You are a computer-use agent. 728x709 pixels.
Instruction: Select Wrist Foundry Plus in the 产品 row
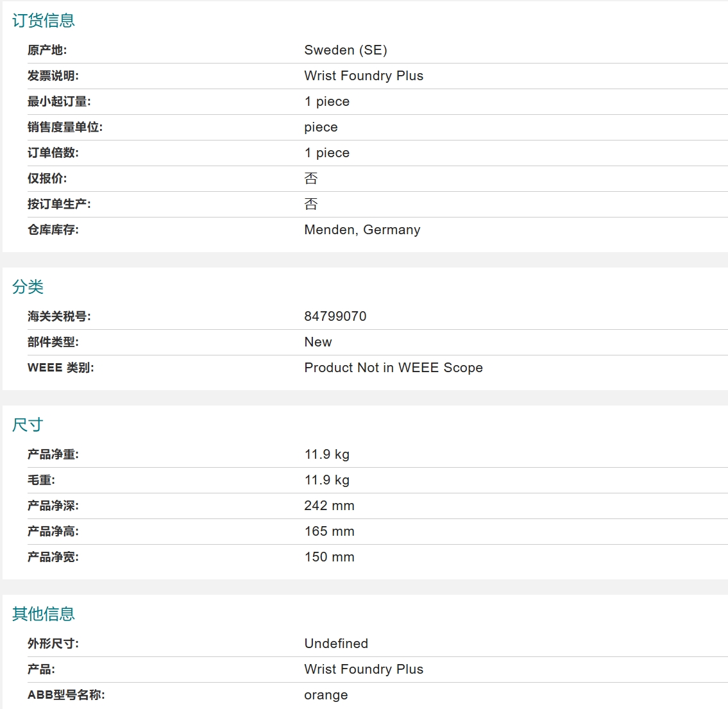point(364,669)
